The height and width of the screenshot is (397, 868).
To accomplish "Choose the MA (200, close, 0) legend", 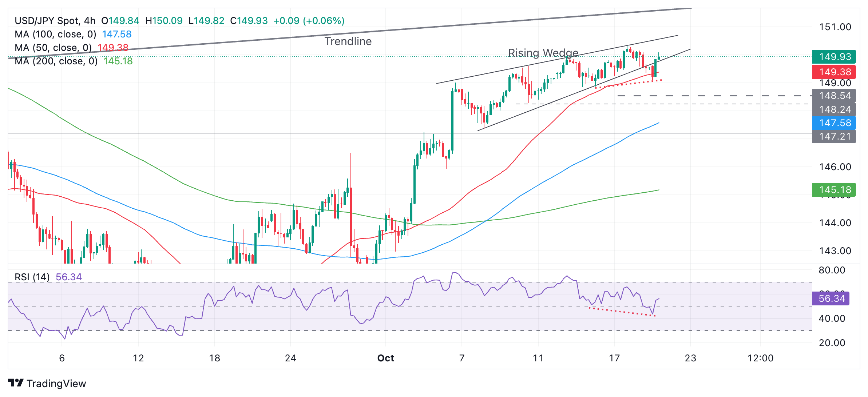I will click(x=56, y=61).
